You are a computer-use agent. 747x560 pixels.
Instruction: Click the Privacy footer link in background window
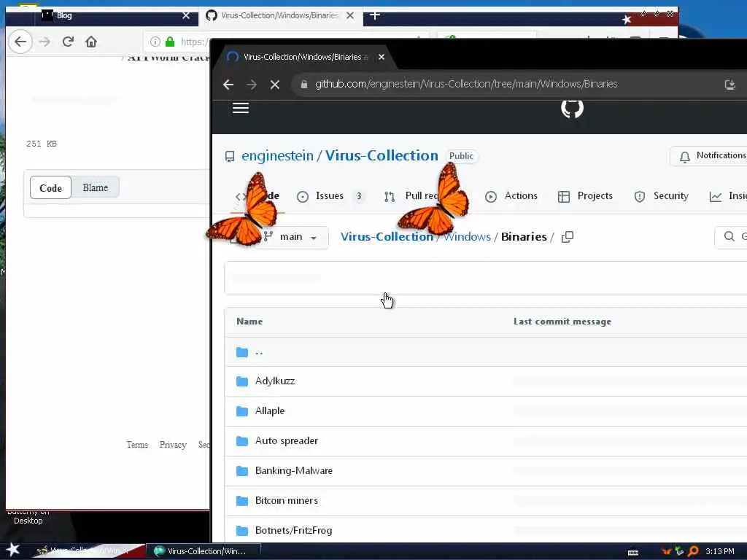173,445
